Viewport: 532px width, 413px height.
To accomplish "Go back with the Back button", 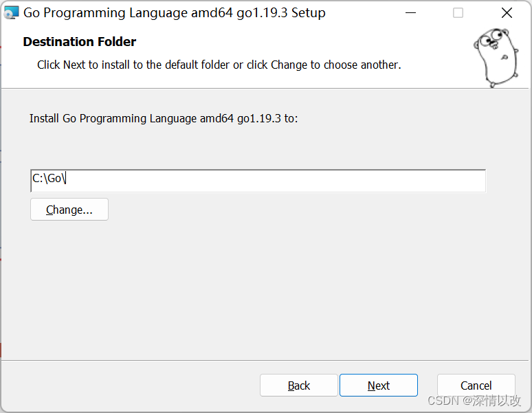I will pyautogui.click(x=298, y=386).
